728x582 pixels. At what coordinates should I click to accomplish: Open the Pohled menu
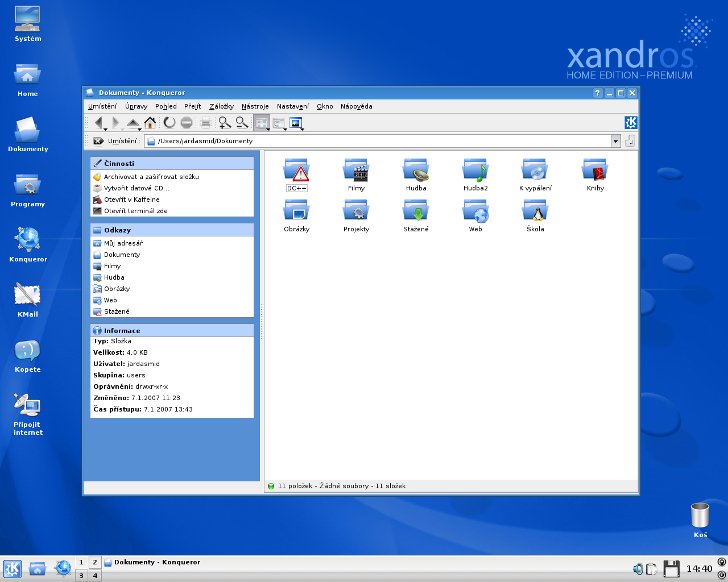click(x=166, y=106)
